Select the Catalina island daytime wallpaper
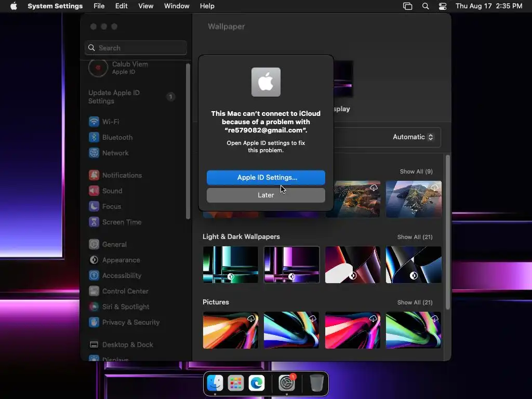This screenshot has width=532, height=399. pos(414,199)
